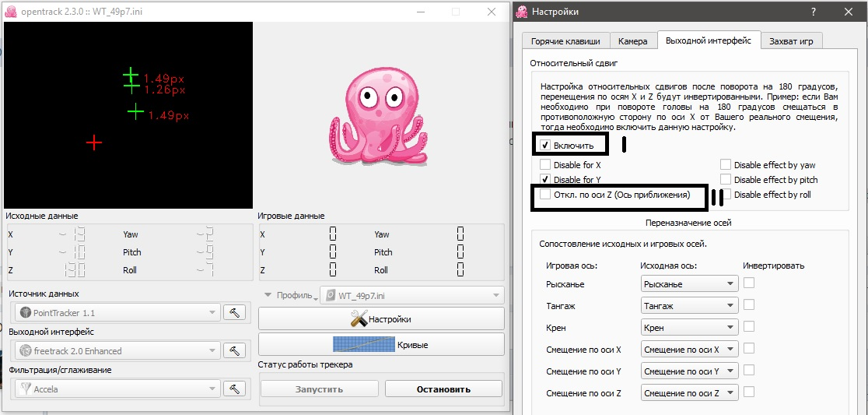Click the Остановить button
The image size is (868, 415).
(x=443, y=389)
